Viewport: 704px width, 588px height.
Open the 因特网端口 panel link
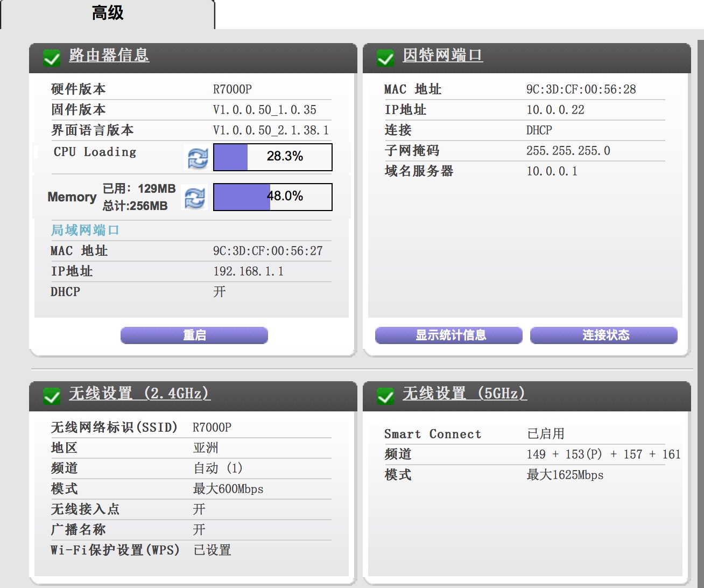(443, 56)
